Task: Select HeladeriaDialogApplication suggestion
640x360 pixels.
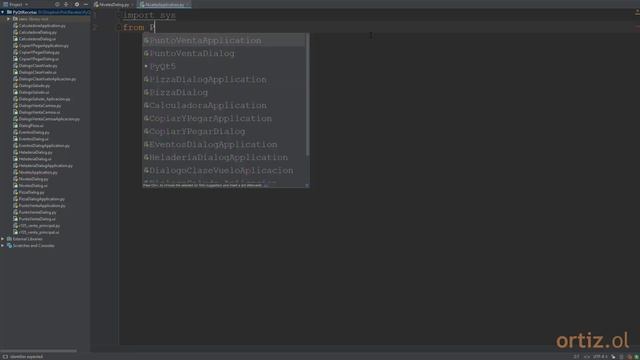Action: coord(224,157)
